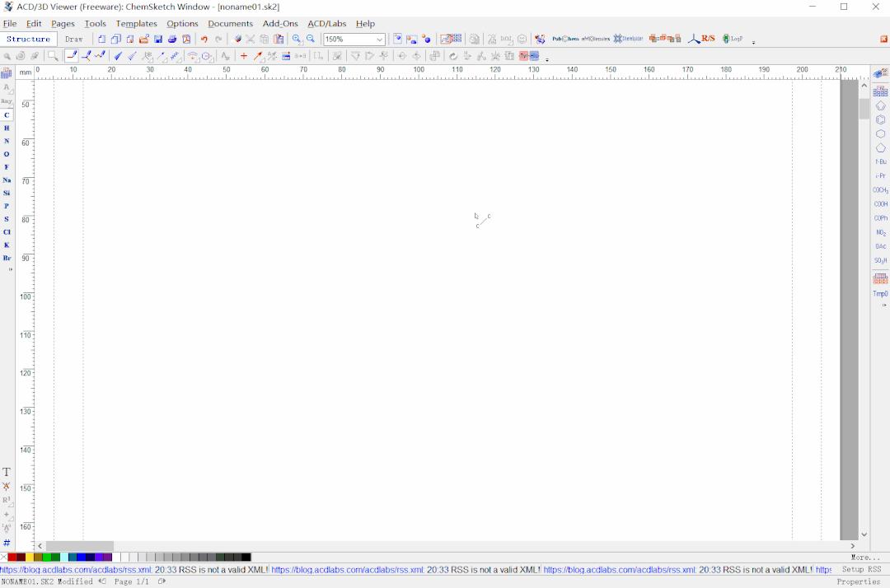Click the R/S stereodescriptor tool
This screenshot has height=588, width=890.
707,39
